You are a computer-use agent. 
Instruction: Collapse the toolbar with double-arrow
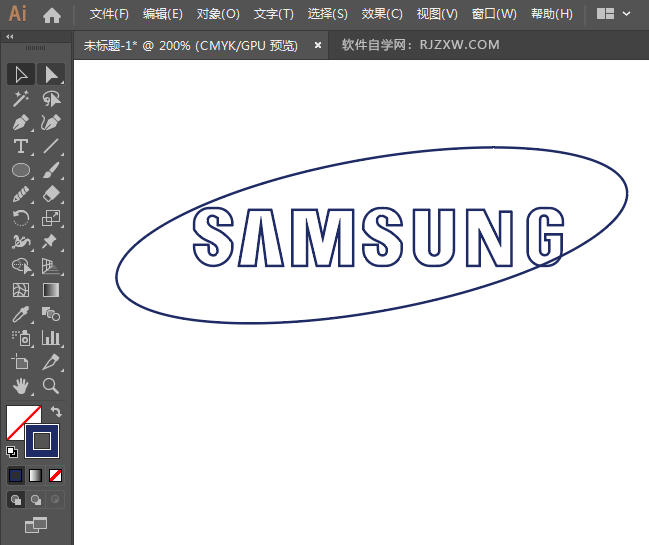point(10,36)
